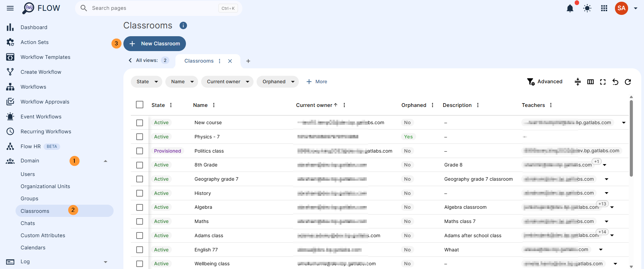Open the hamburger navigation menu
Image resolution: width=644 pixels, height=269 pixels.
(10, 8)
